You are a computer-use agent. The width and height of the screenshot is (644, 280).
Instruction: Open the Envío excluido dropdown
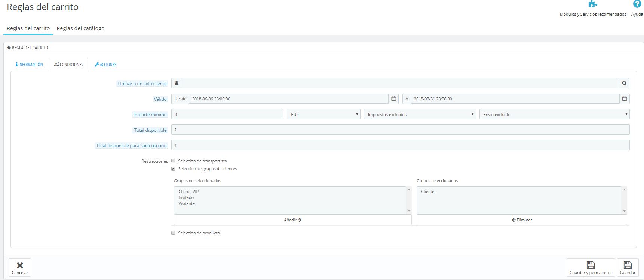[x=555, y=115]
